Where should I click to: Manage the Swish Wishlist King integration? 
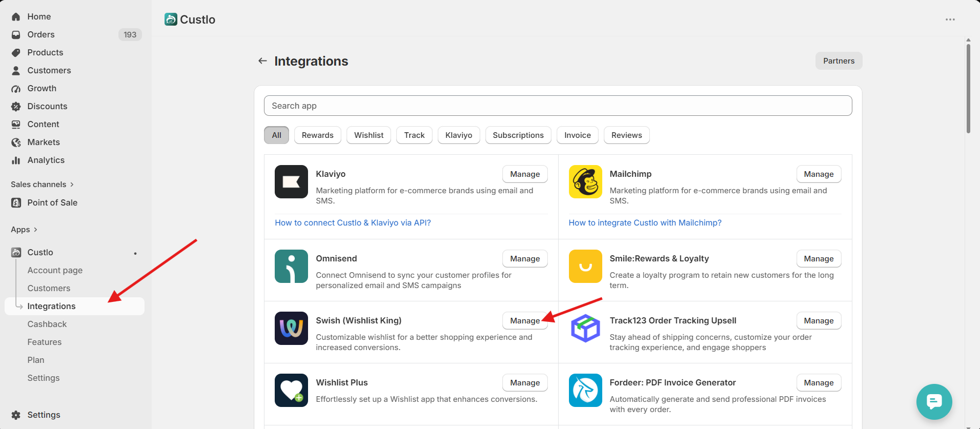525,321
